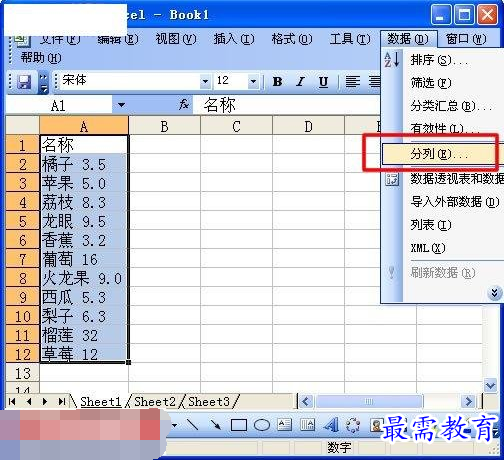Screen dimensions: 504x460
Task: Open the 格式(O) menu
Action: (292, 39)
